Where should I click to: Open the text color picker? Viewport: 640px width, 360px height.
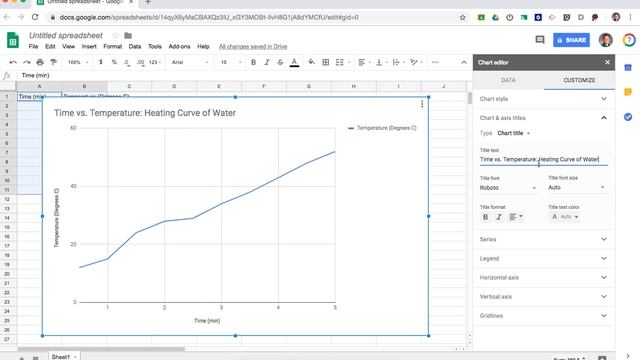coord(294,62)
